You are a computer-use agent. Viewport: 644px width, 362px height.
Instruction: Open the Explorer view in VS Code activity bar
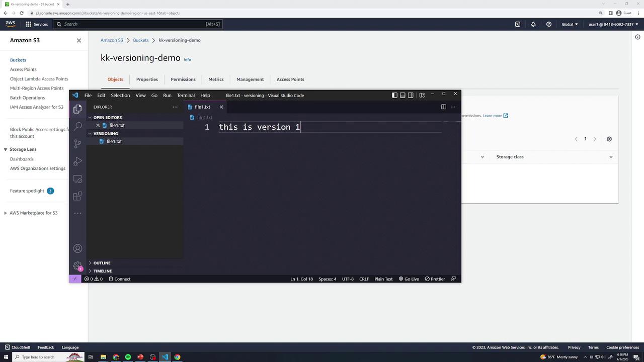[x=77, y=109]
